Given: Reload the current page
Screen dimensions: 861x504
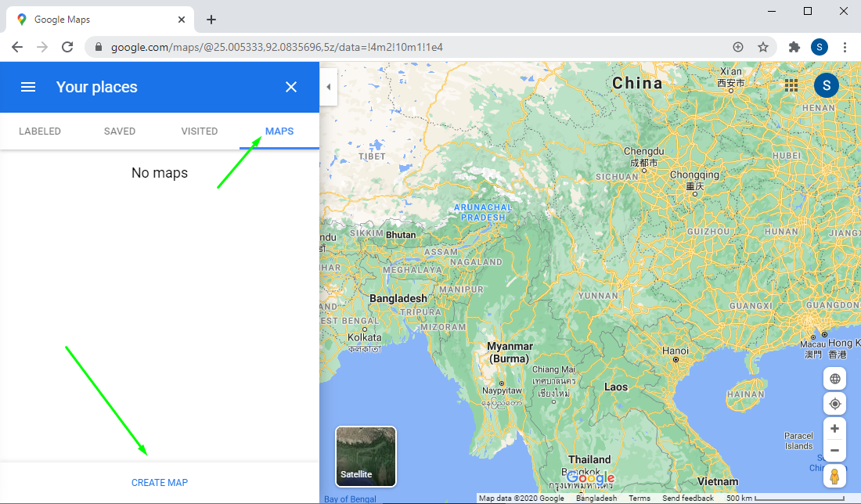Looking at the screenshot, I should click(x=67, y=47).
